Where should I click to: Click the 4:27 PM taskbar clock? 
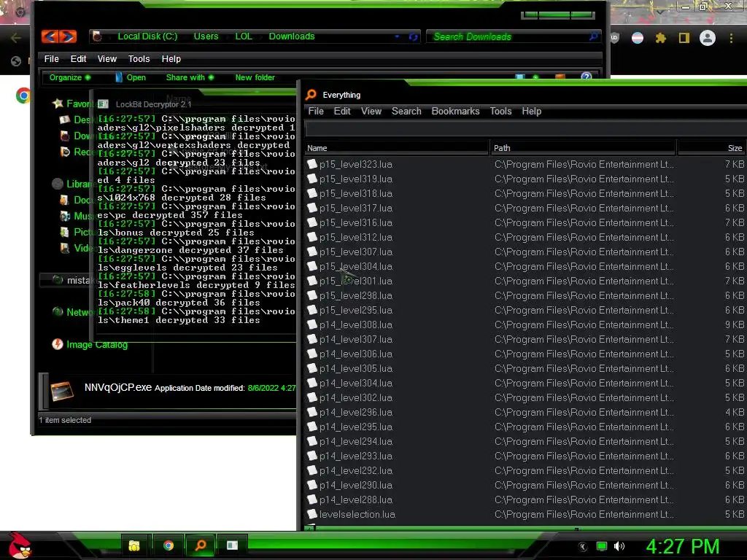point(682,545)
